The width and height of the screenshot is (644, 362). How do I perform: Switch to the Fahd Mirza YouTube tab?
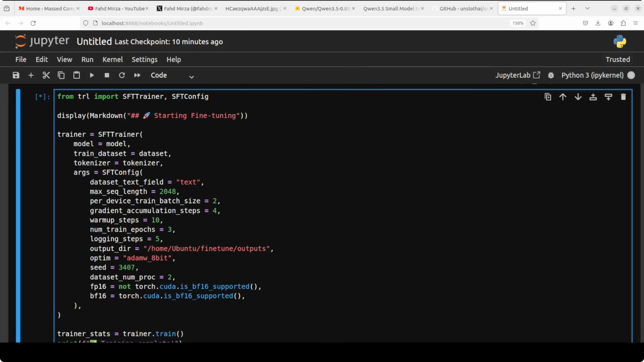coord(117,8)
